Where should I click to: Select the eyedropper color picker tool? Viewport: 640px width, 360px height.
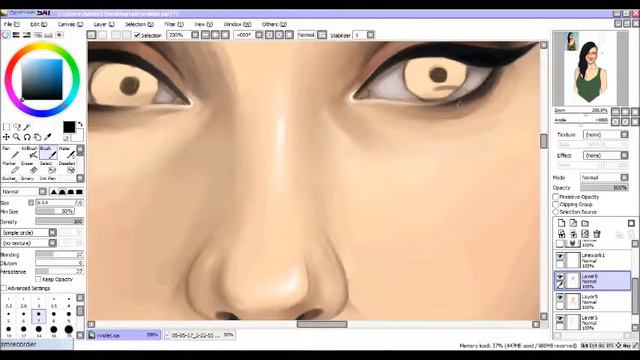[48, 137]
